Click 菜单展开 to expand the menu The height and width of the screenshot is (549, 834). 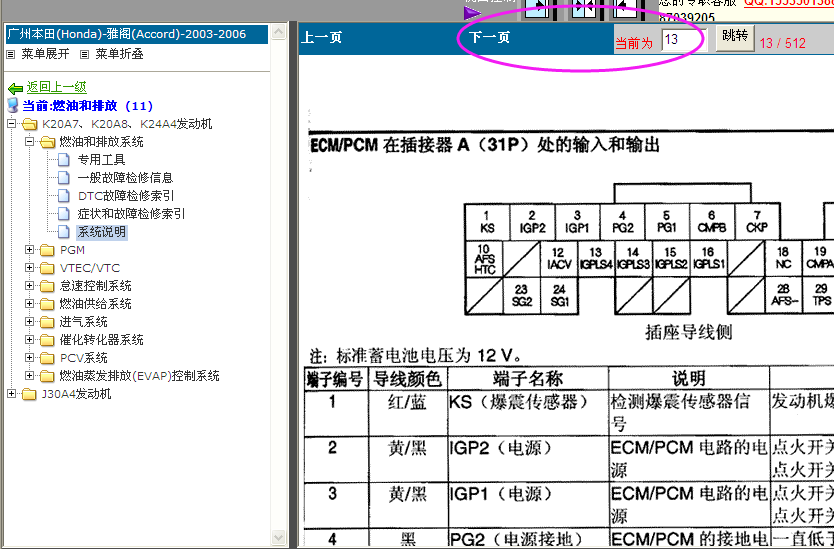pyautogui.click(x=45, y=54)
